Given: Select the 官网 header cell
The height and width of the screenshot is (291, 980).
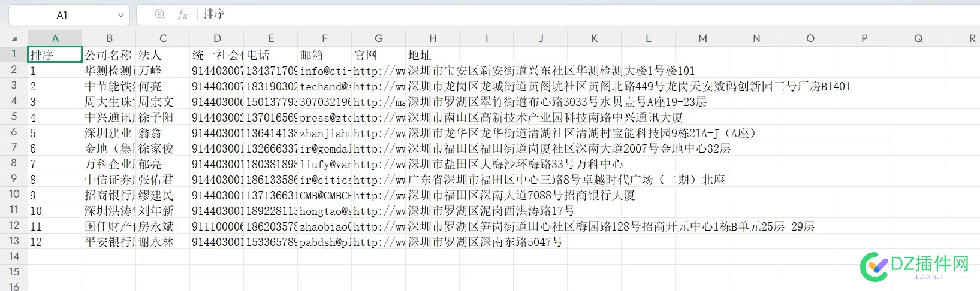Looking at the screenshot, I should click(379, 54).
